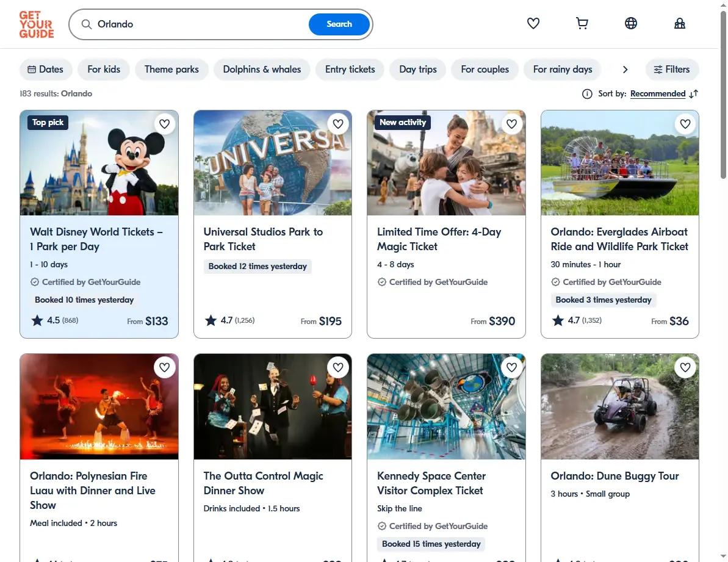Open the profile account icon
The height and width of the screenshot is (562, 728).
click(679, 23)
